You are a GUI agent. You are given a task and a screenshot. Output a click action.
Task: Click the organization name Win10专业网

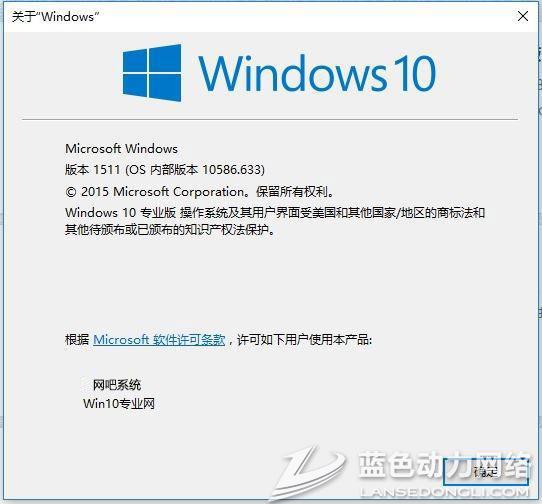(x=119, y=403)
